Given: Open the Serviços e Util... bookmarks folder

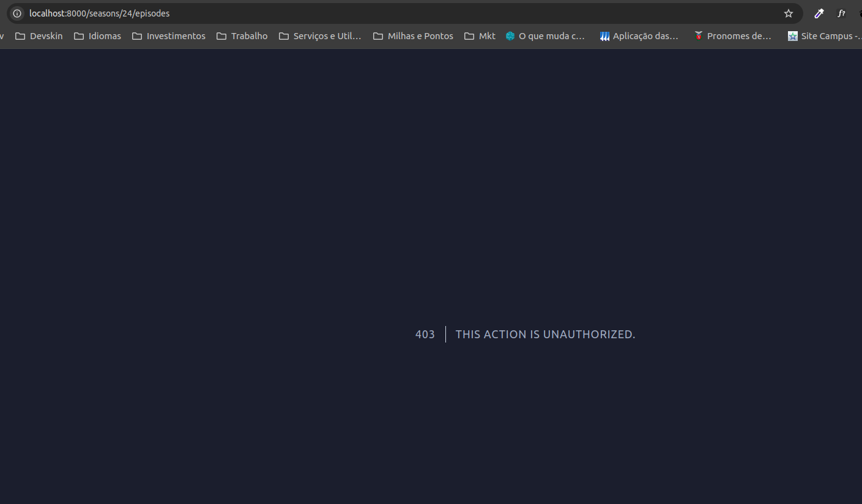Looking at the screenshot, I should pyautogui.click(x=320, y=36).
